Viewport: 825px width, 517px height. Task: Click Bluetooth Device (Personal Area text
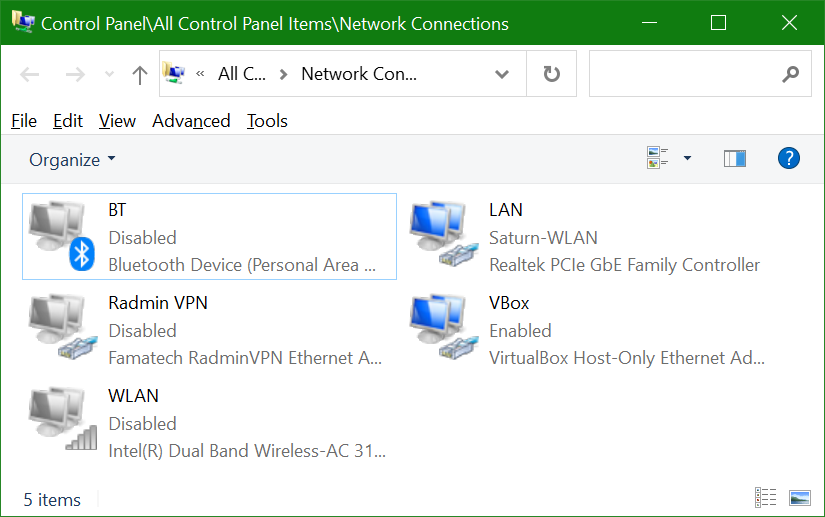(242, 265)
